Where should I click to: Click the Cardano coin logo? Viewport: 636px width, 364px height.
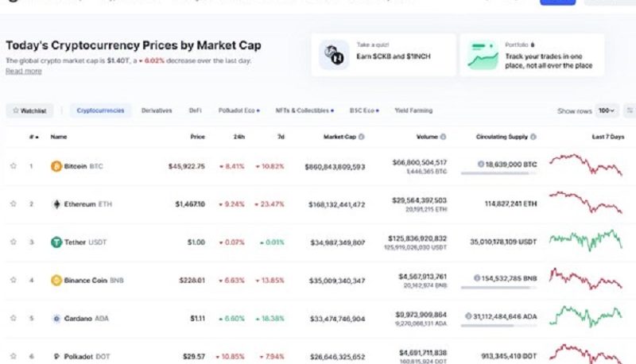pyautogui.click(x=56, y=318)
